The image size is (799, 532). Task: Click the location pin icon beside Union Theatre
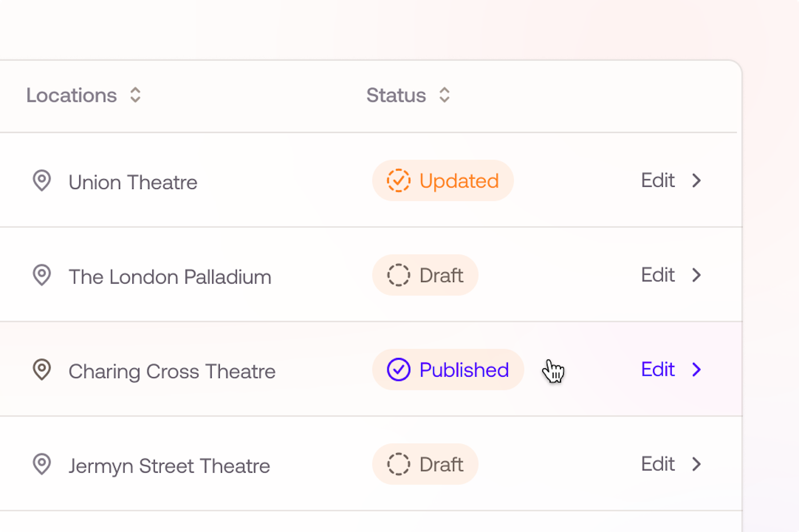pos(42,181)
